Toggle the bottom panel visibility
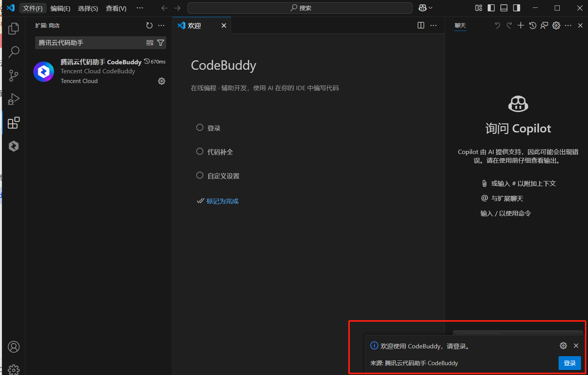This screenshot has width=588, height=375. pyautogui.click(x=504, y=8)
